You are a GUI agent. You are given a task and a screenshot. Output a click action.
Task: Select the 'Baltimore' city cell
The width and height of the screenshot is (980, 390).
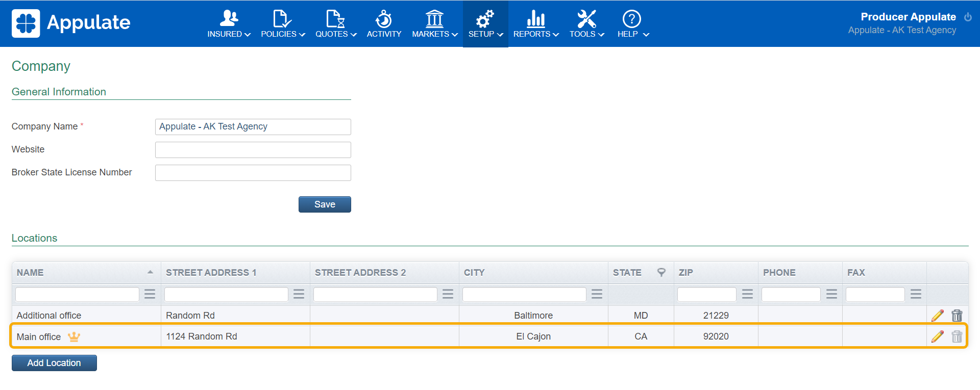tap(533, 316)
